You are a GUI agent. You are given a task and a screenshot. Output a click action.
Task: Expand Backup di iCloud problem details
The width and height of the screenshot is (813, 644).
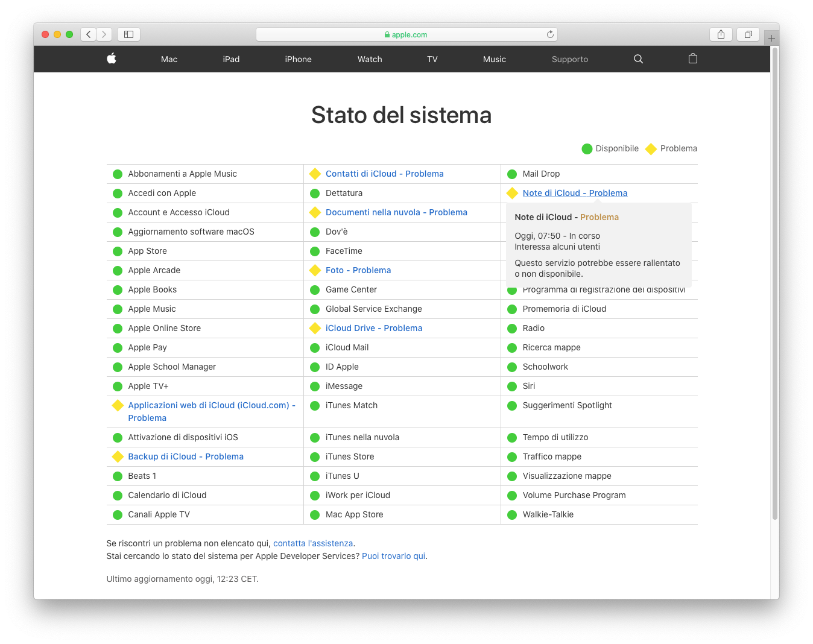185,456
